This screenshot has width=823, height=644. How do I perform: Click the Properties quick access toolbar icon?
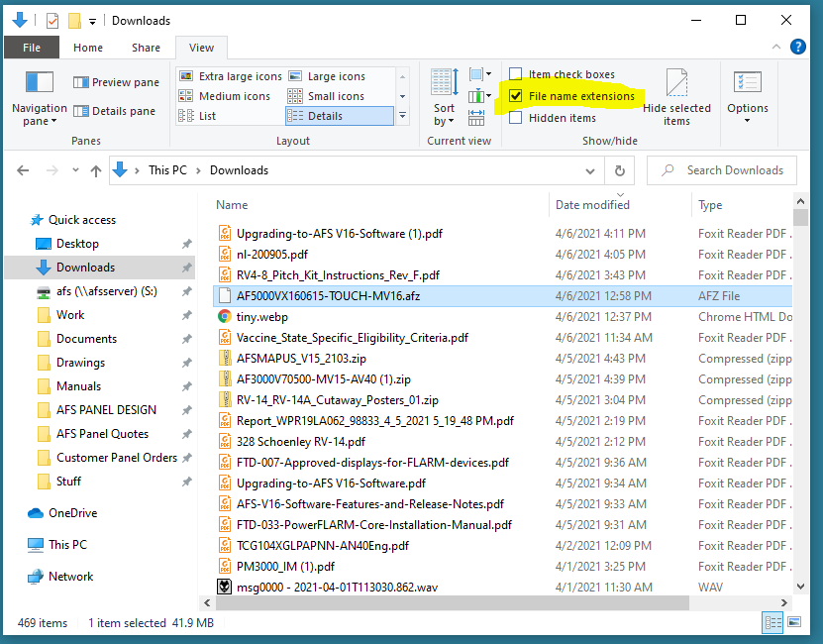[x=51, y=21]
